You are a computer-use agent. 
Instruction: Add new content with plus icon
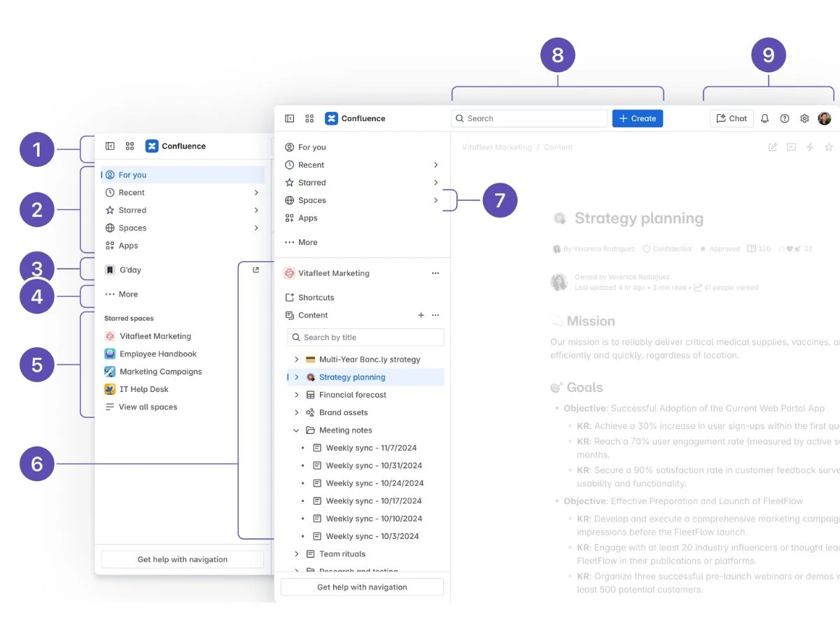pos(421,315)
